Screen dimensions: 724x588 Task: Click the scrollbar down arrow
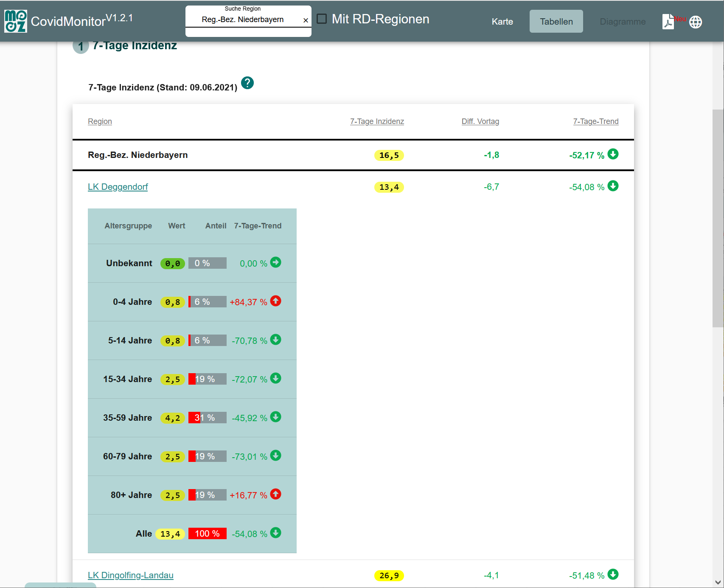718,582
